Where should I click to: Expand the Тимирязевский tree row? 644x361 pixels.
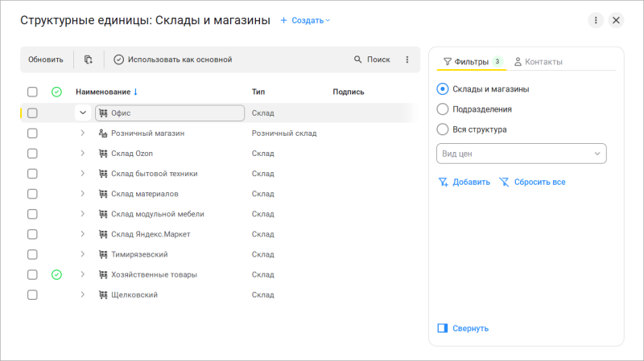[x=82, y=254]
